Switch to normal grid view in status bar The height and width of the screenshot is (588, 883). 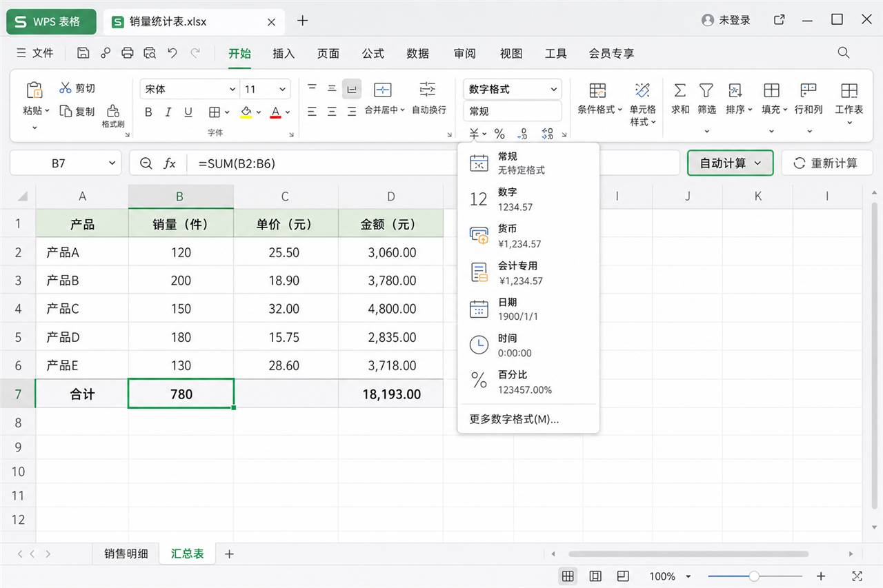pos(568,576)
